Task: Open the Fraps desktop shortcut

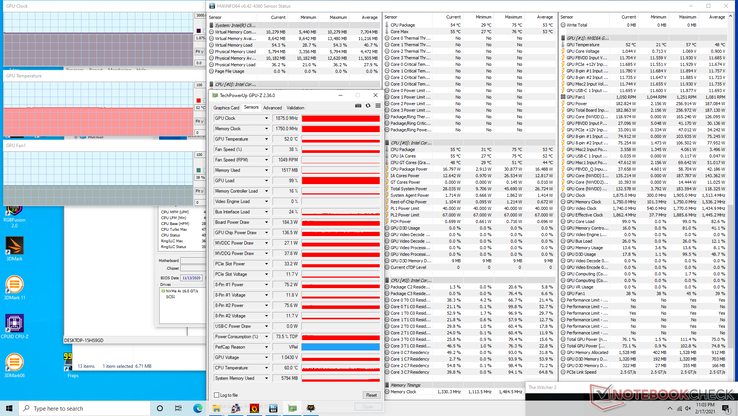Action: click(x=72, y=365)
